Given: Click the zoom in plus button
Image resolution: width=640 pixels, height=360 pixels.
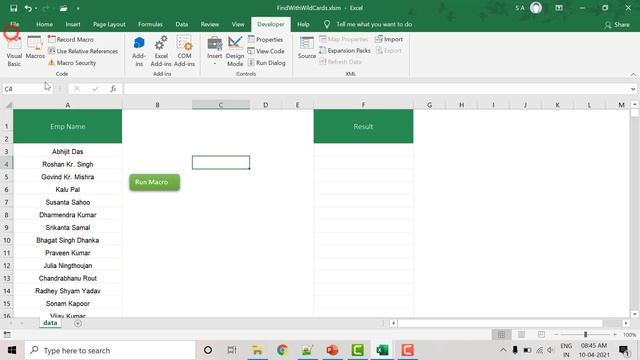Looking at the screenshot, I should [x=615, y=335].
